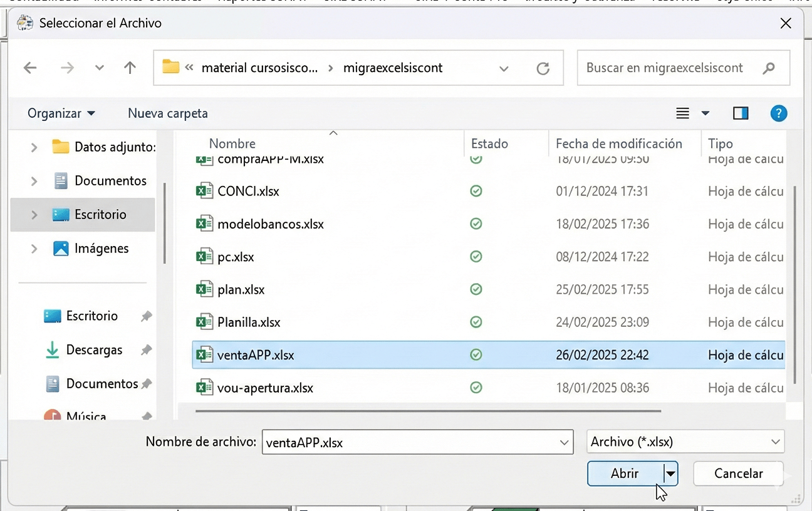
Task: Navigate back with the back arrow
Action: 30,68
